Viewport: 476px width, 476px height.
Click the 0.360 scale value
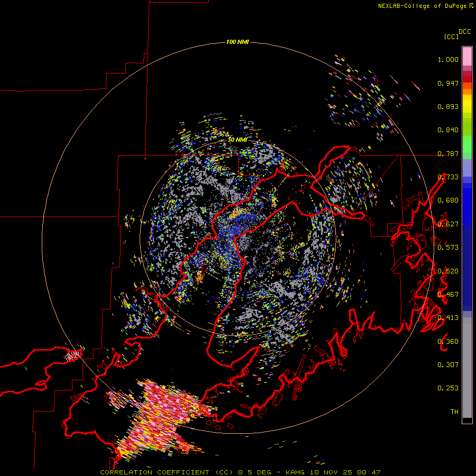[448, 342]
